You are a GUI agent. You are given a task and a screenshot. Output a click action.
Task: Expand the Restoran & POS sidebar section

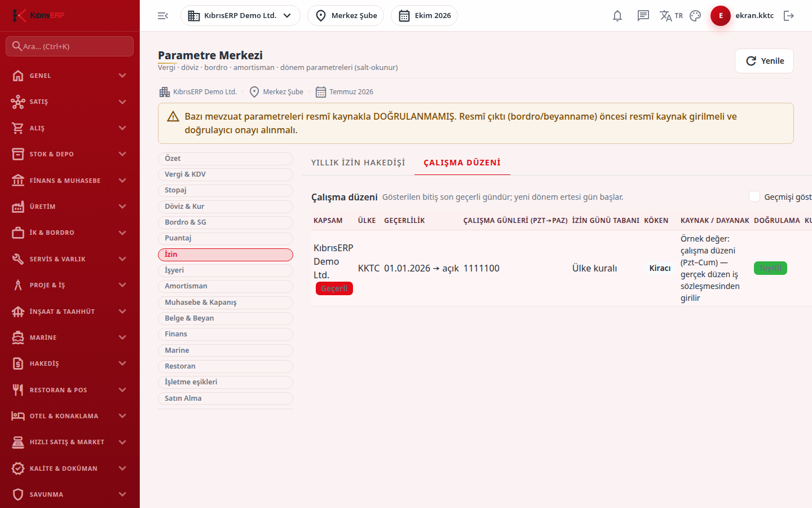coord(69,390)
